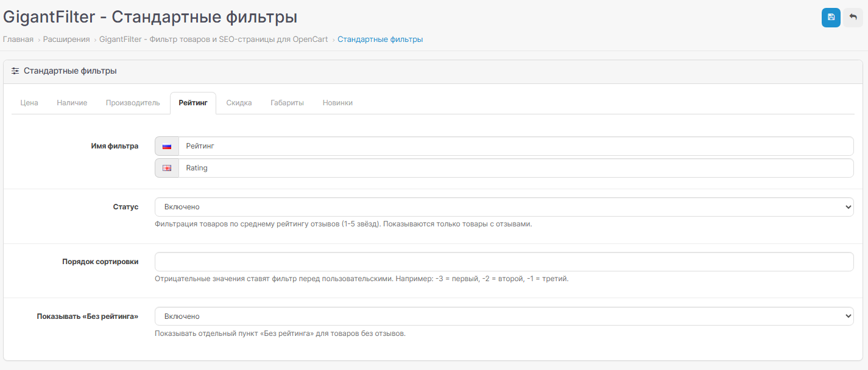Click the English filter name field Rating

(x=516, y=168)
